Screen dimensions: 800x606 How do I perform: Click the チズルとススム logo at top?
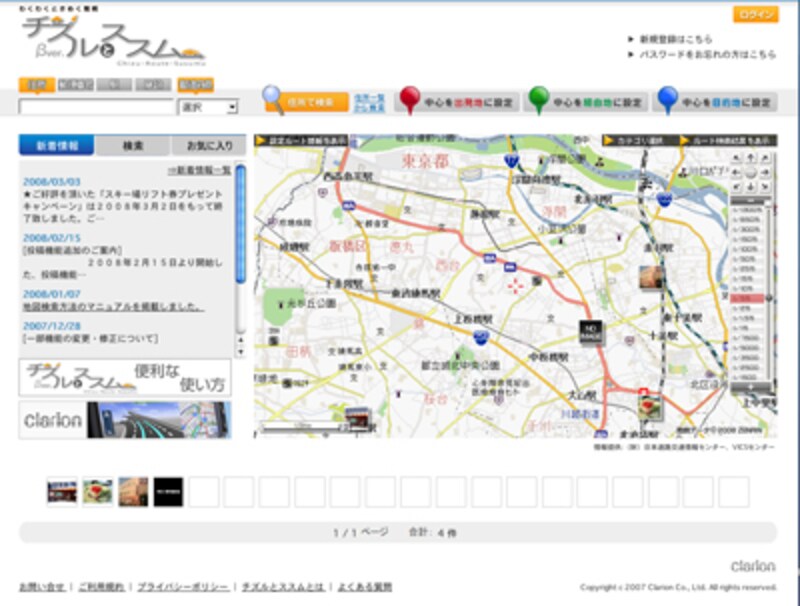tap(112, 38)
